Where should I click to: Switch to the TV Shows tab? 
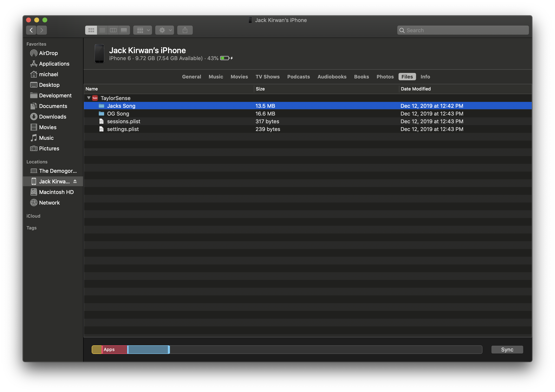tap(268, 77)
